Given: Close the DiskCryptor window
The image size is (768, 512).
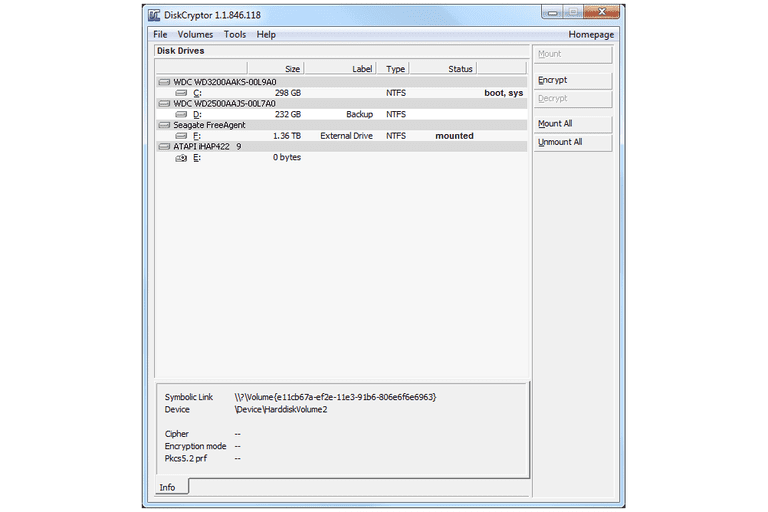Looking at the screenshot, I should [x=601, y=12].
